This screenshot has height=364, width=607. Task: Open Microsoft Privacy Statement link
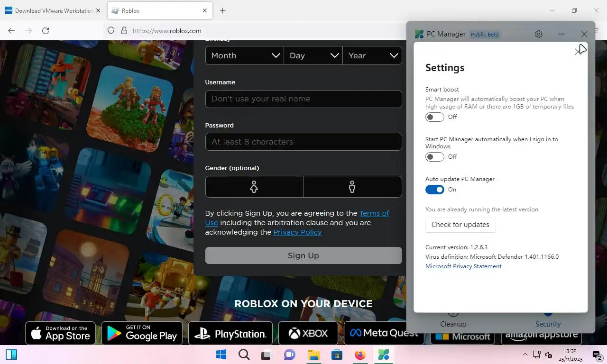pos(463,266)
